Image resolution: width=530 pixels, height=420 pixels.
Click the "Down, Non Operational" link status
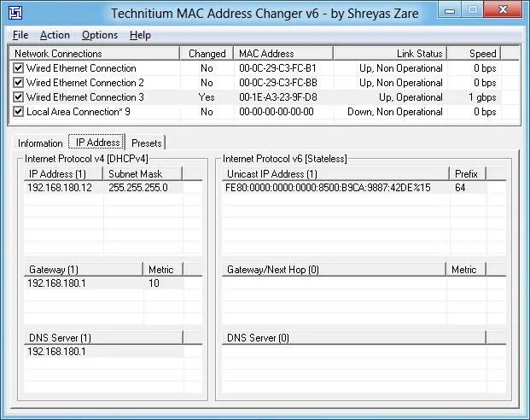395,112
